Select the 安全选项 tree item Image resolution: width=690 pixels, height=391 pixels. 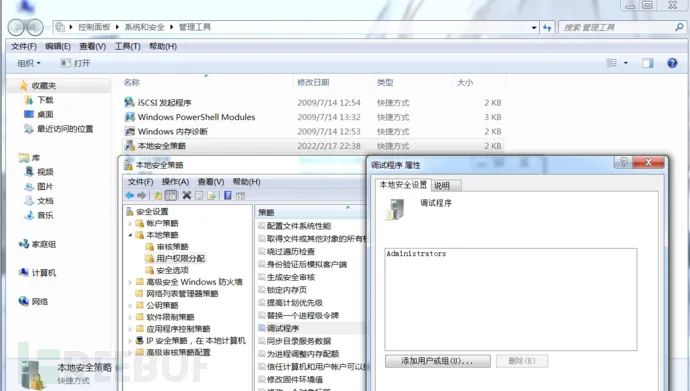click(172, 270)
